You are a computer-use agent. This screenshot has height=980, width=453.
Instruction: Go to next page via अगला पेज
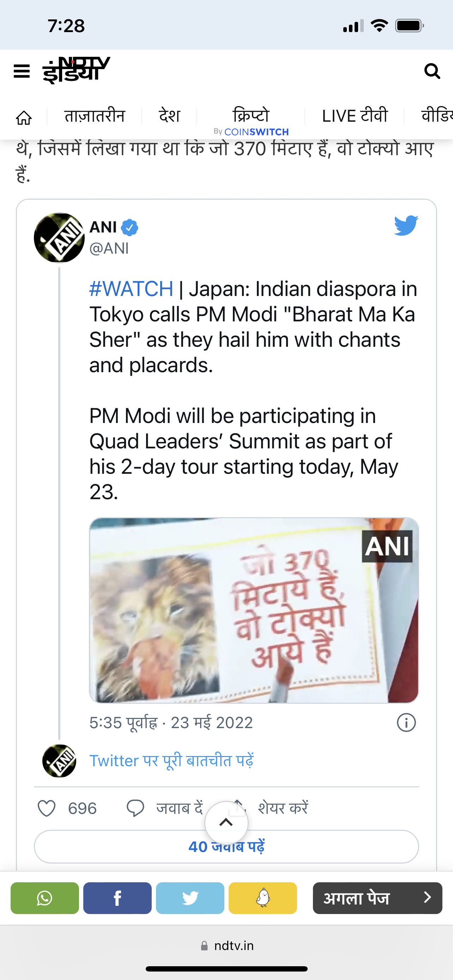coord(377,898)
